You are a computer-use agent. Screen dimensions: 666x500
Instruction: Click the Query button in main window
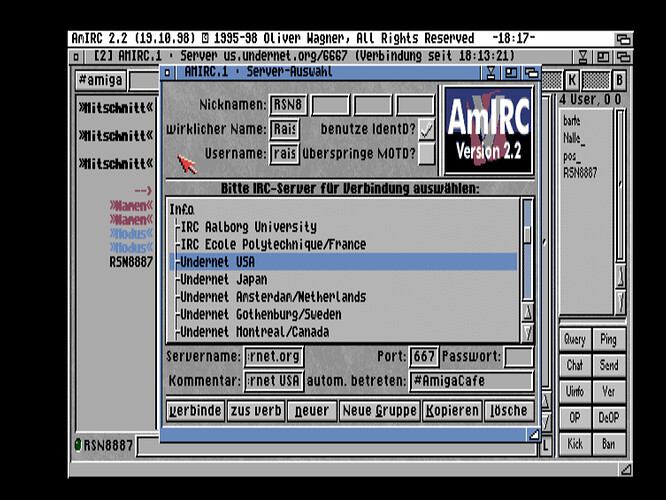[575, 339]
